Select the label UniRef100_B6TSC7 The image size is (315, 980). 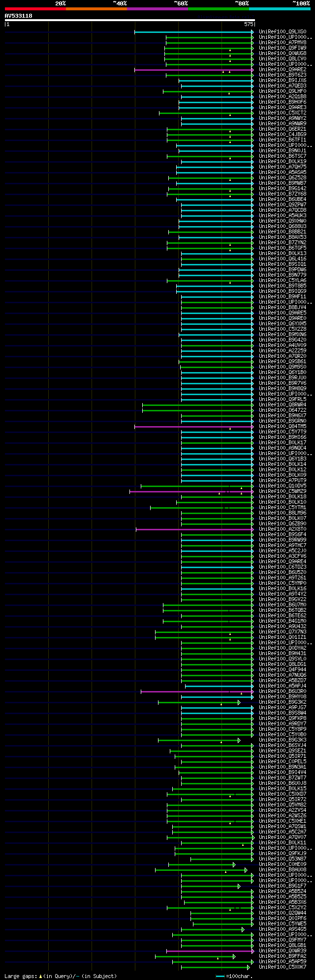point(283,156)
